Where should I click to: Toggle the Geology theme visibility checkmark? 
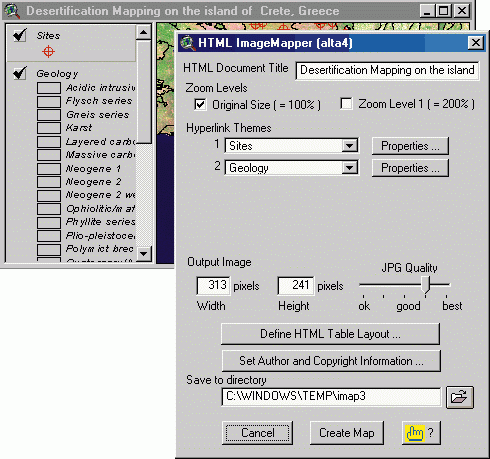20,73
